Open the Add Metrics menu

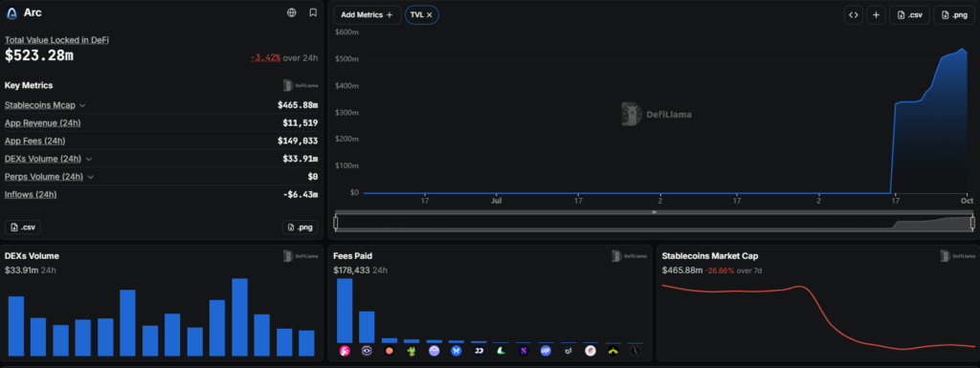tap(367, 15)
